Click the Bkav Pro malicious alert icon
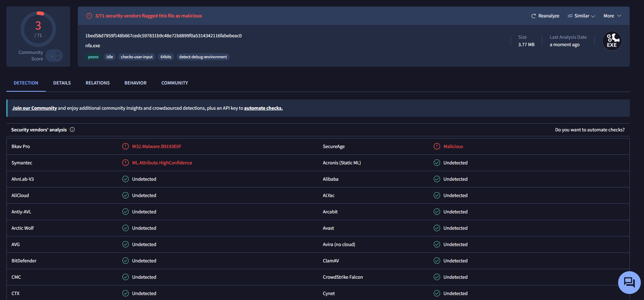644x300 pixels. click(126, 146)
